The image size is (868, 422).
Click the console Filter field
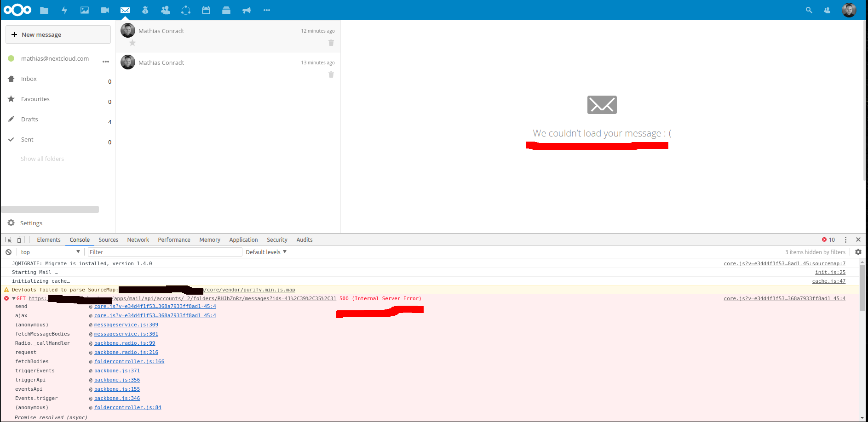165,252
